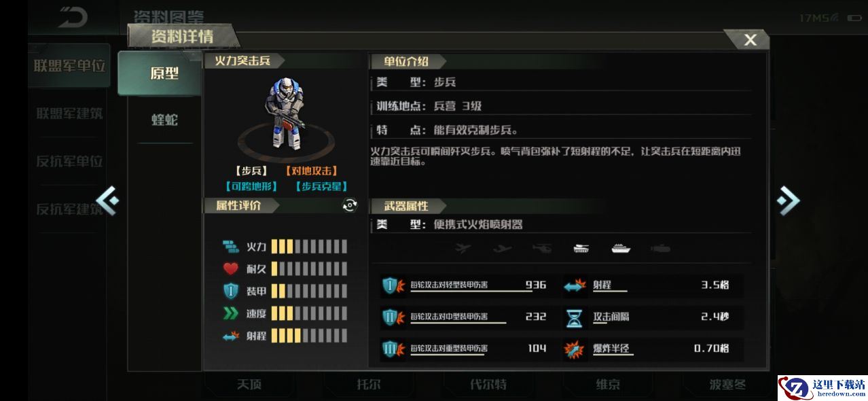This screenshot has width=868, height=401.
Task: Click the ship target type icon
Action: pyautogui.click(x=621, y=248)
